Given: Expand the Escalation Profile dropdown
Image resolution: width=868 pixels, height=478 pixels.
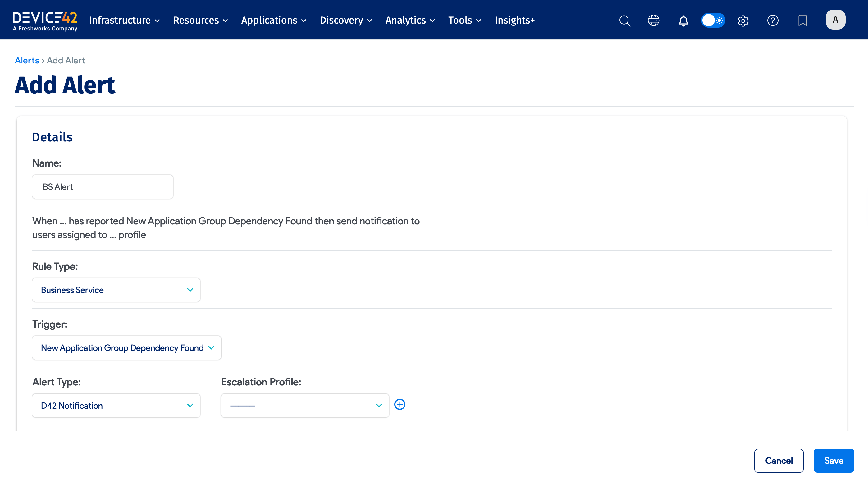Looking at the screenshot, I should click(305, 405).
